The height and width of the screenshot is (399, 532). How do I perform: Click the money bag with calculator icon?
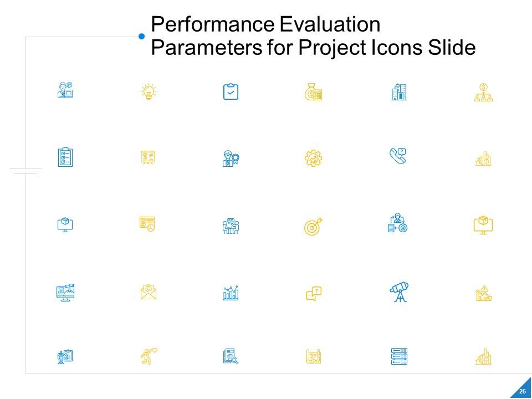coord(313,92)
